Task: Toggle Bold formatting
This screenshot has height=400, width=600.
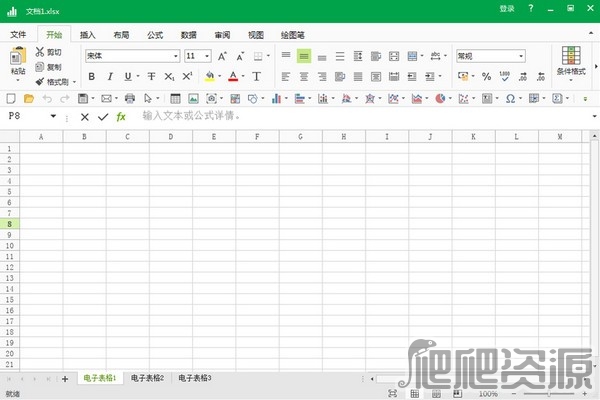Action: pos(91,77)
